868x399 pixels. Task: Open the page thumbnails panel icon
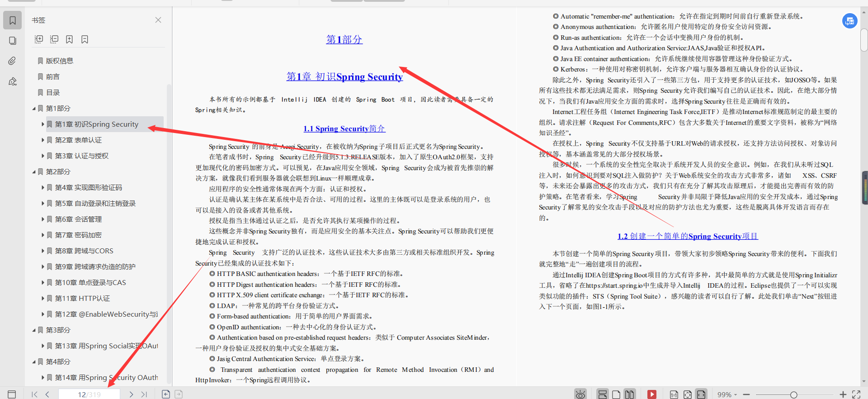pos(13,41)
